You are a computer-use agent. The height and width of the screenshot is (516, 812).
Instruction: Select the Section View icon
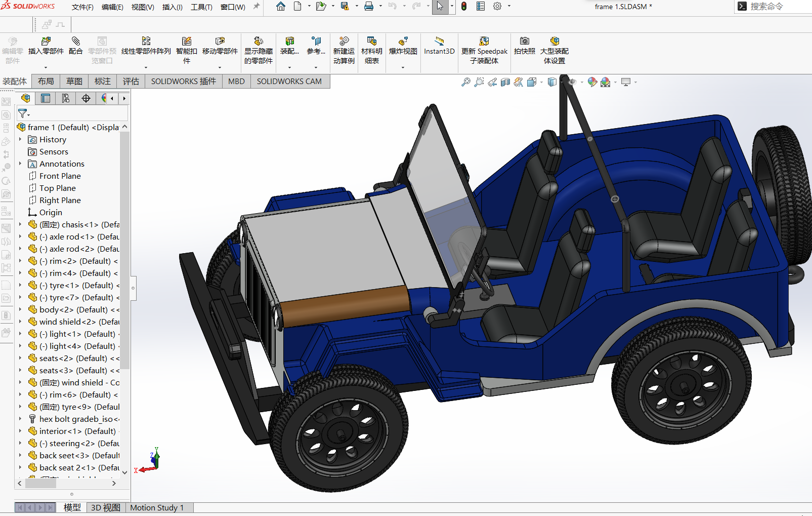505,82
